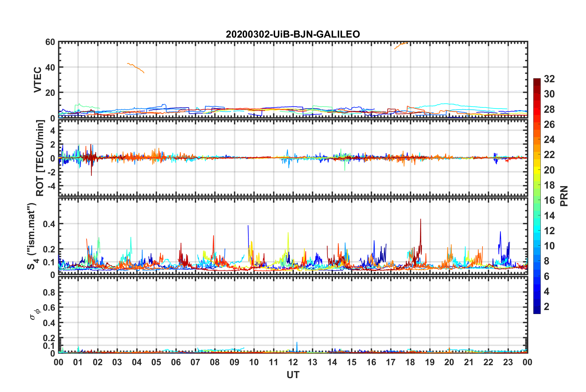Select colorbar tick label 22
The width and height of the screenshot is (586, 392).
549,155
